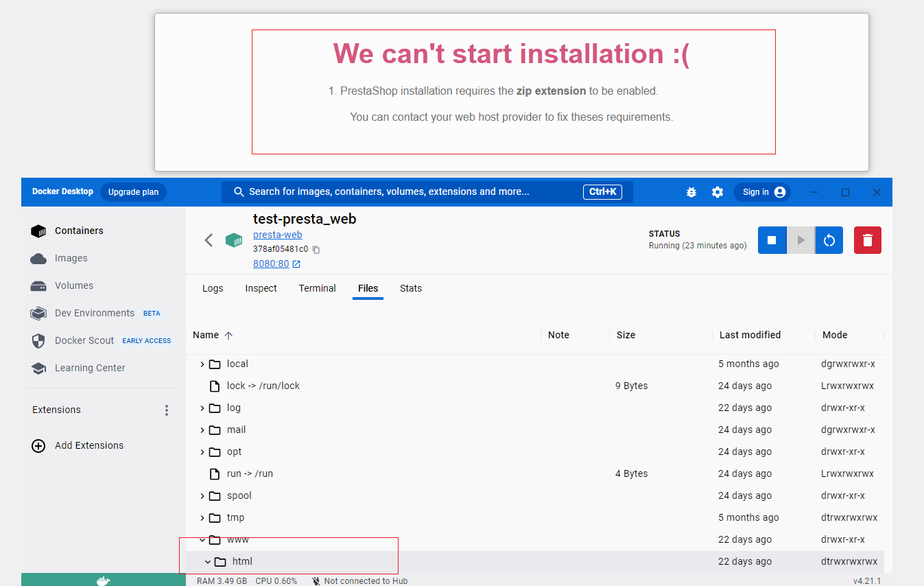Image resolution: width=924 pixels, height=586 pixels.
Task: Switch to the Inspect tab
Action: pos(261,288)
